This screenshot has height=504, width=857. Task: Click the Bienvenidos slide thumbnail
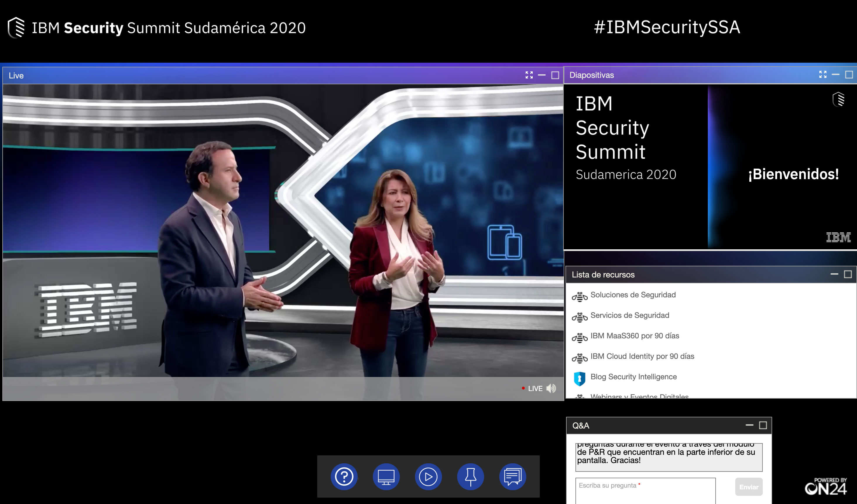tap(710, 167)
